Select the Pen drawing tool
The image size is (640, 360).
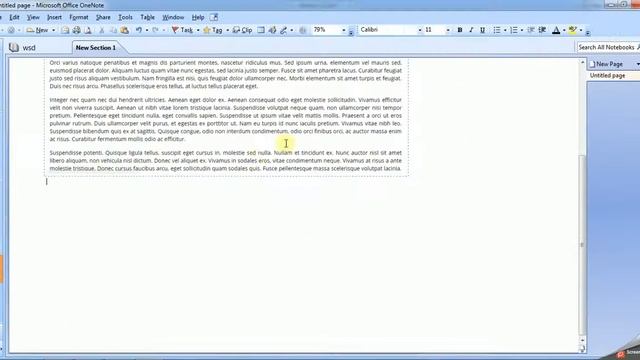[x=283, y=30]
